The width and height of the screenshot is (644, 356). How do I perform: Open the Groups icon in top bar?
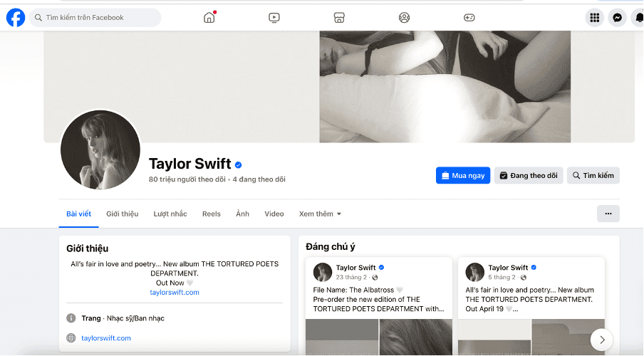point(404,18)
